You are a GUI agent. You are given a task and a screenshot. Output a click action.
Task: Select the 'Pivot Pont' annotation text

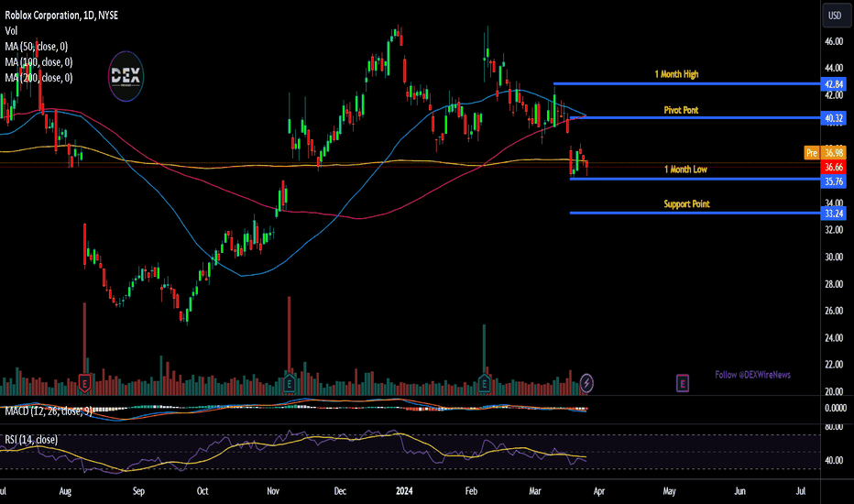click(x=681, y=110)
